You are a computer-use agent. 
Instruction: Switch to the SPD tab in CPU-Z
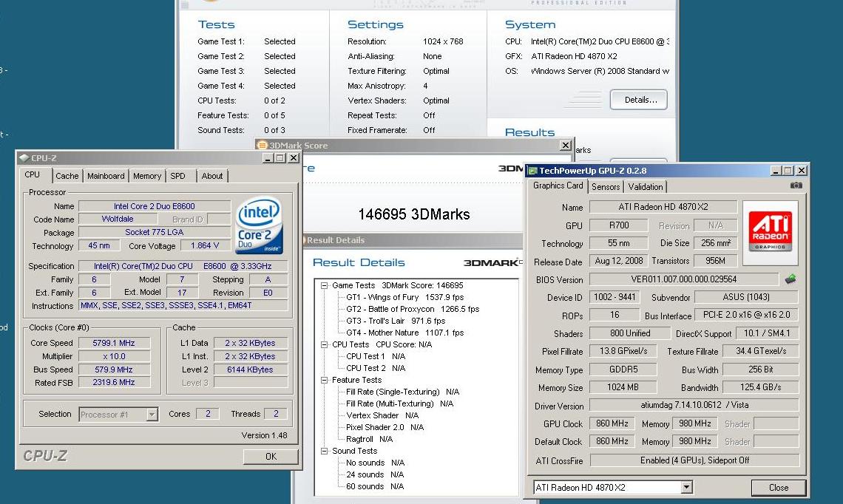point(178,176)
